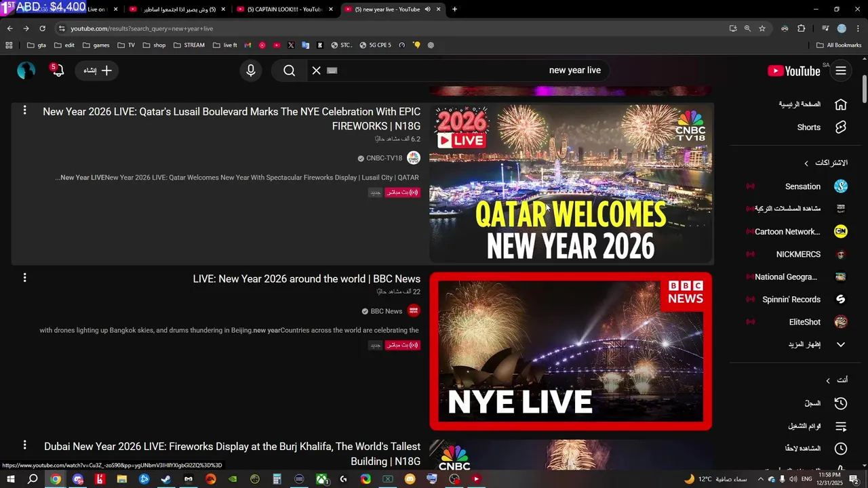Image resolution: width=868 pixels, height=488 pixels.
Task: Click the magnifying glass search button
Action: pyautogui.click(x=290, y=70)
